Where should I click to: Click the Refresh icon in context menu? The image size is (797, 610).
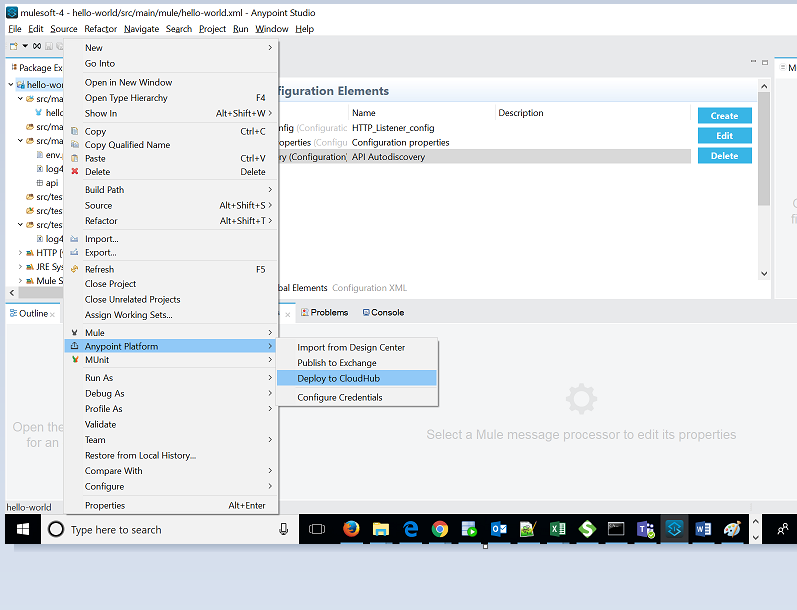point(75,269)
